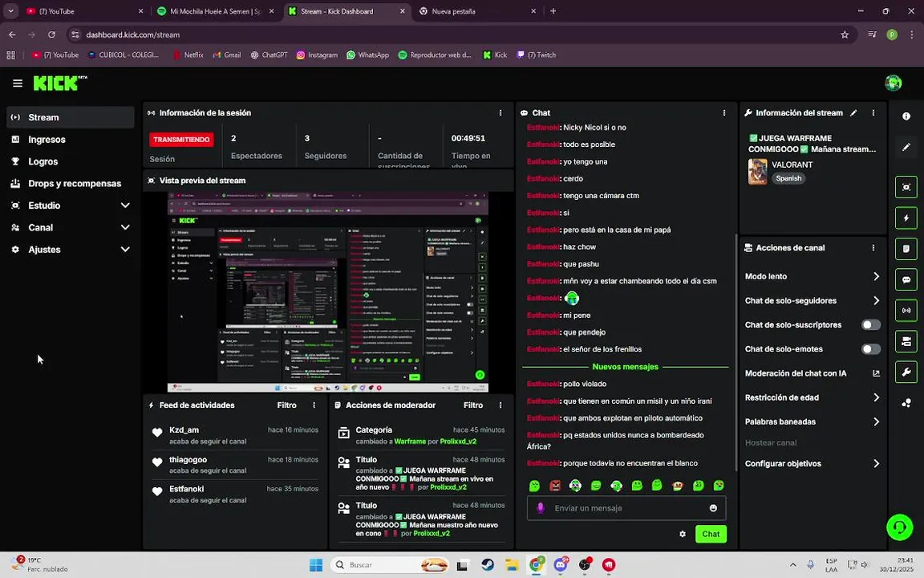
Task: Switch to the Nueva pestaña browser tab
Action: (x=479, y=11)
